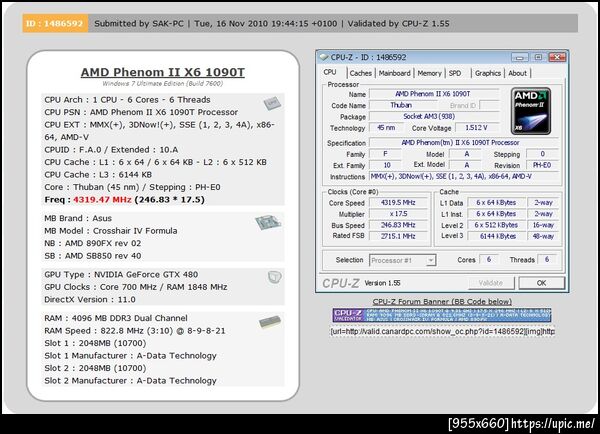
Task: Click the Core Voltage value 1.512 V
Action: click(x=476, y=128)
